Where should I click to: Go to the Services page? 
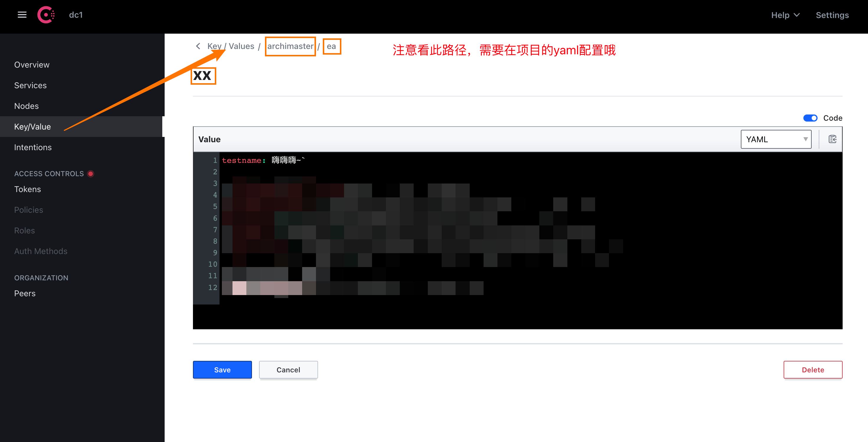[x=30, y=85]
